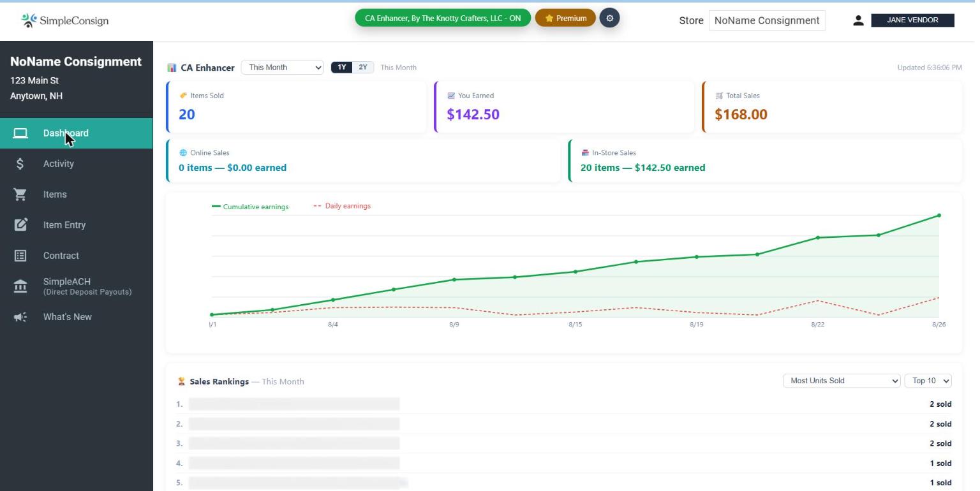The width and height of the screenshot is (980, 491).
Task: Switch range to 1Y
Action: click(x=342, y=68)
